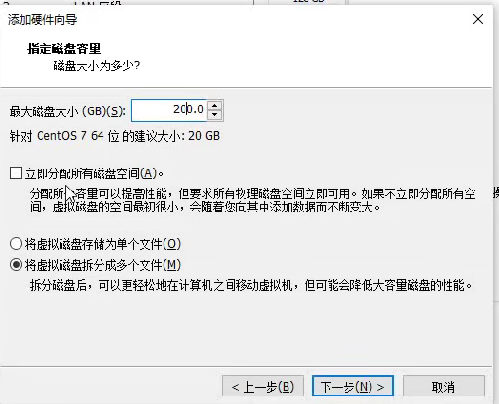
Task: Click the 拆分磁盘后 description text
Action: point(251,285)
